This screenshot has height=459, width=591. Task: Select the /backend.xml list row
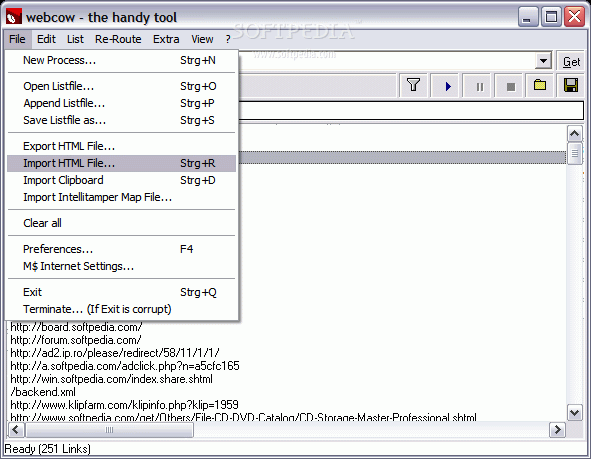click(x=43, y=392)
